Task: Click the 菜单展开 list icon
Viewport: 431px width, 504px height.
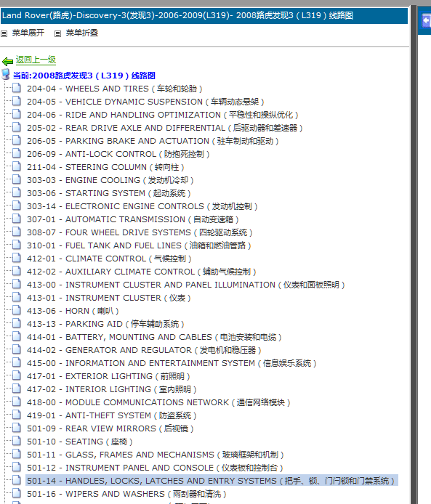Action: tap(4, 33)
